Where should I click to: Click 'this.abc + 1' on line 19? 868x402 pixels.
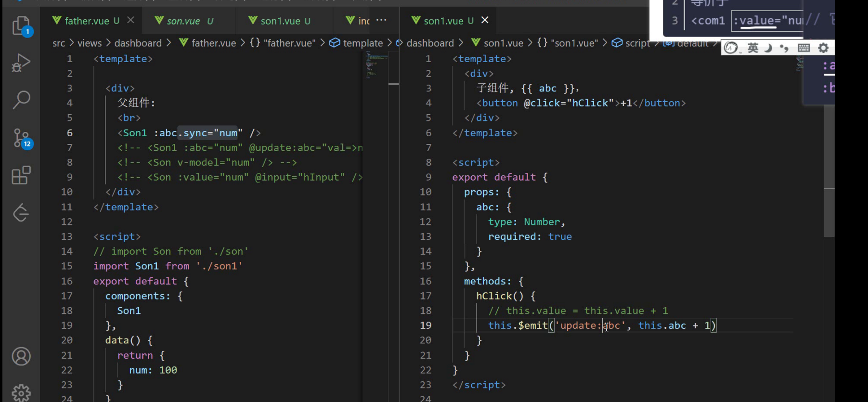[x=674, y=325]
